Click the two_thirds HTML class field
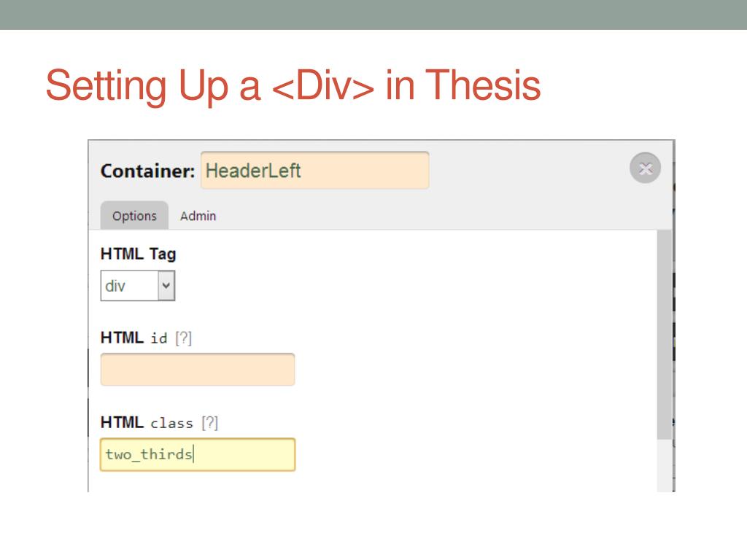Screen dimensions: 747x560 click(198, 455)
